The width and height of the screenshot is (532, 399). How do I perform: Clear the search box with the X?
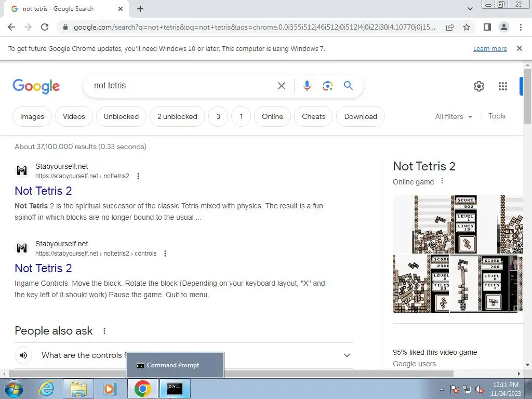pos(281,86)
